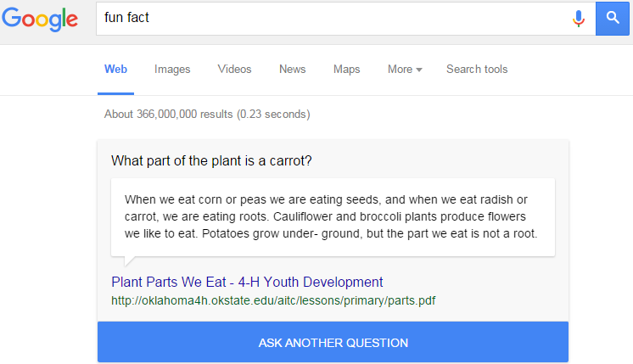Expand the More dropdown menu
Screen dimensions: 633x364
(x=405, y=70)
